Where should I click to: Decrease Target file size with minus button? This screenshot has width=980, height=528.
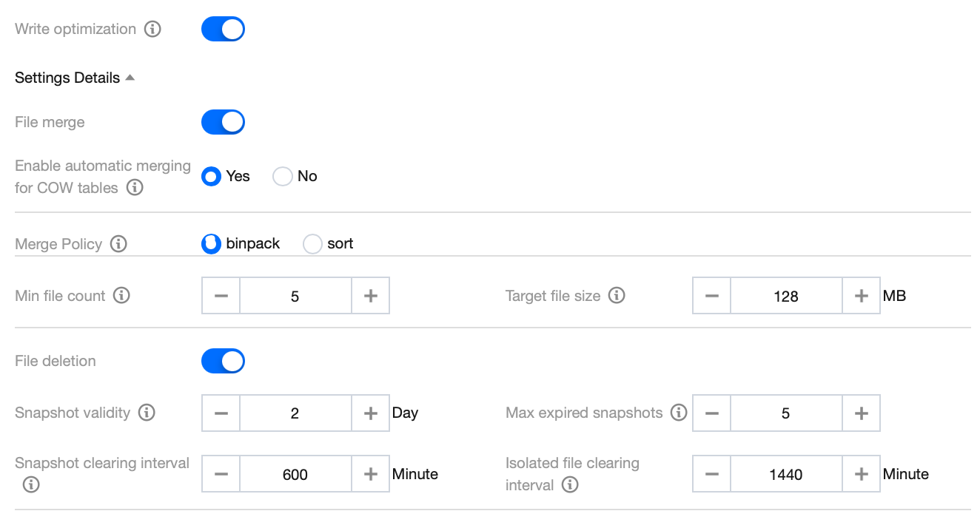[712, 297]
